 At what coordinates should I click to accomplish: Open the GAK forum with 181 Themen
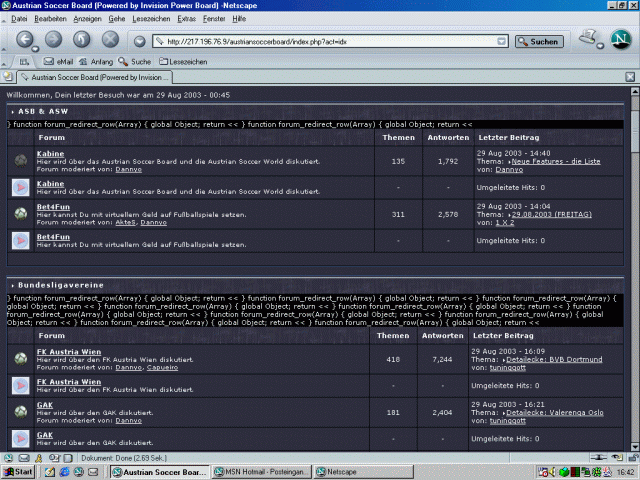pyautogui.click(x=44, y=405)
